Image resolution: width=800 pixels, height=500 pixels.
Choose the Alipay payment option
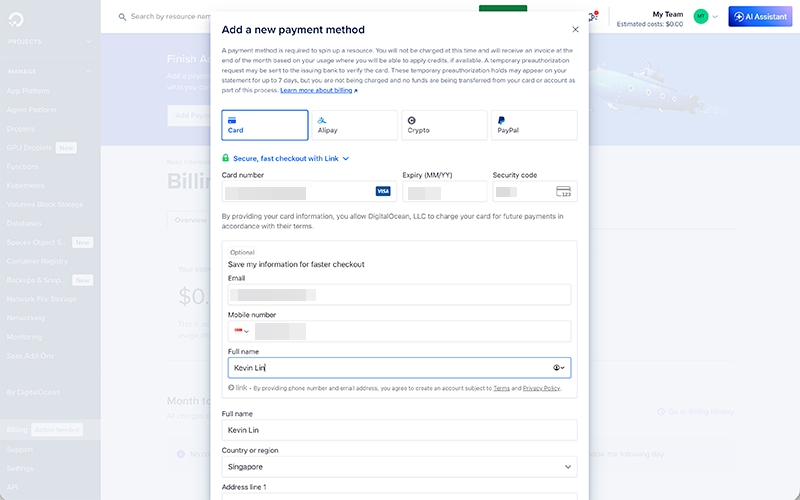click(354, 125)
